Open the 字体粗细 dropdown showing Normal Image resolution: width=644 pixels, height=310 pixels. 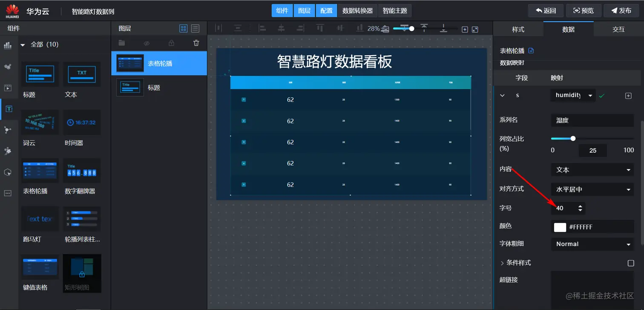[x=592, y=244]
